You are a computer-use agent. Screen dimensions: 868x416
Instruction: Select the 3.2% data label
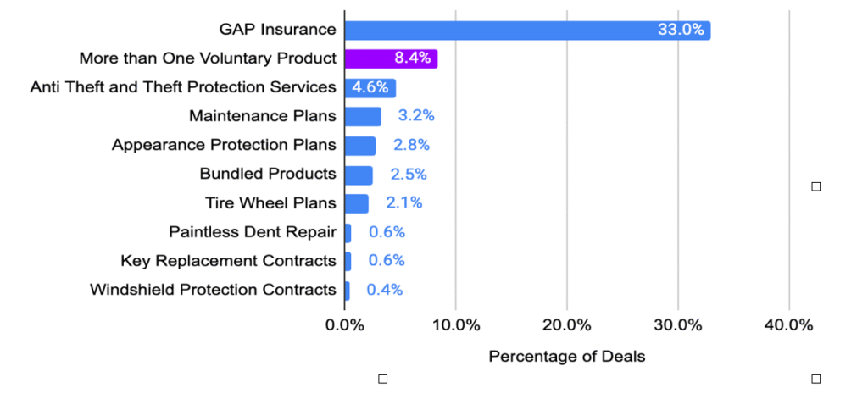[416, 116]
